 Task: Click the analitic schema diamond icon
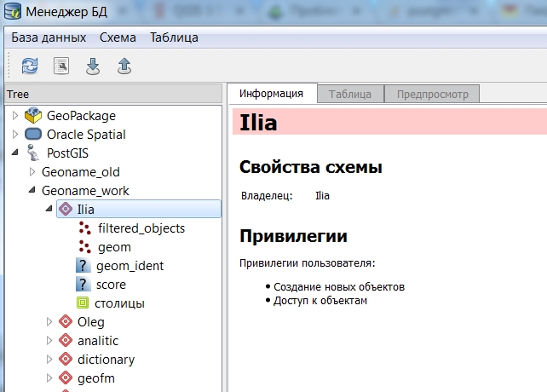(x=66, y=340)
